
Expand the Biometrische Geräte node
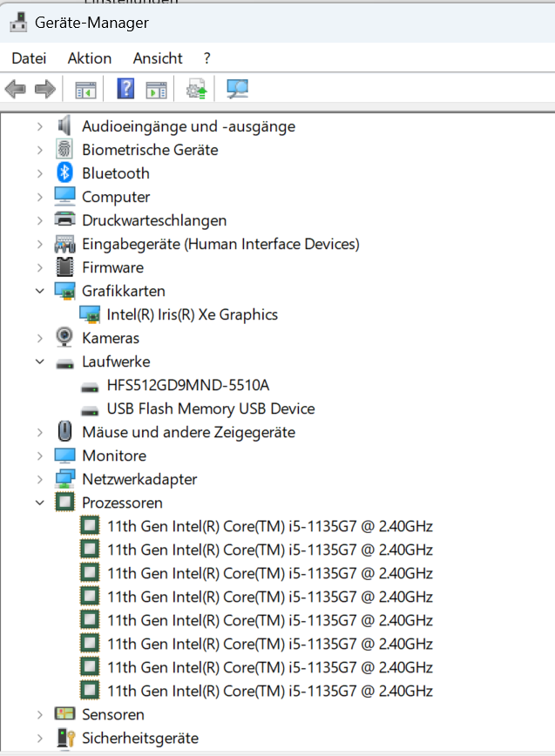click(x=40, y=150)
